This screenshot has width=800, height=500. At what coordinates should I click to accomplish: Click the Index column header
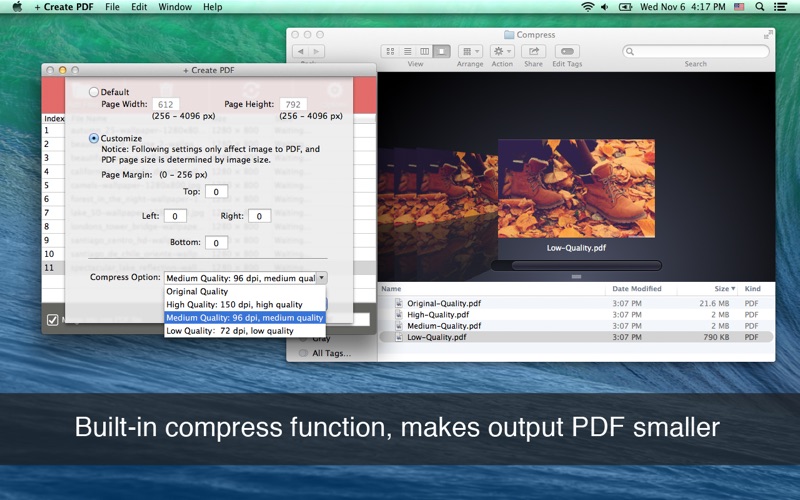click(54, 118)
